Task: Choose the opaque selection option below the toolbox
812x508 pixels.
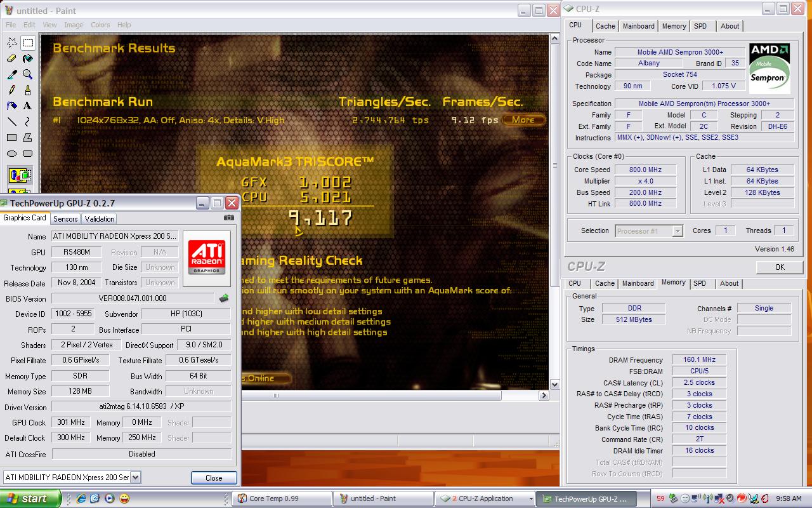Action: point(20,175)
